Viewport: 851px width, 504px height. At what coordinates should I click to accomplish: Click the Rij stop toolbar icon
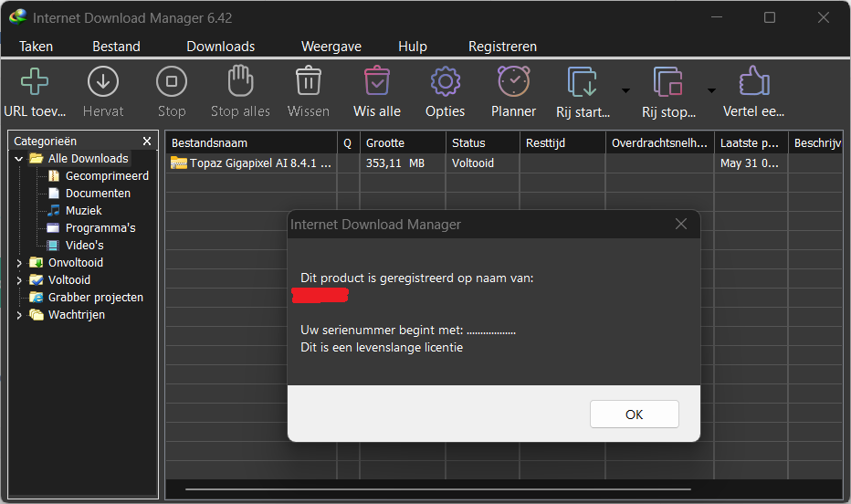668,82
